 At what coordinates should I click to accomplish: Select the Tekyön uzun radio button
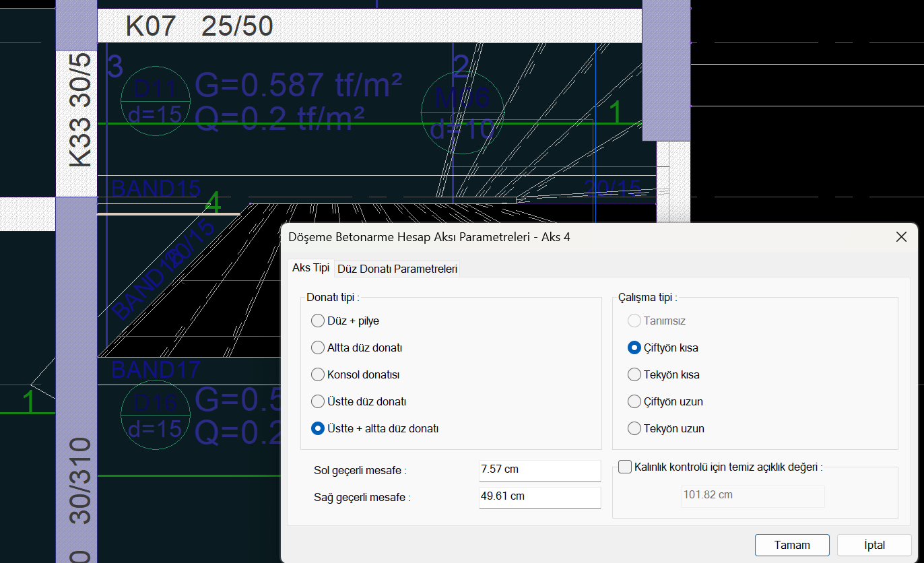coord(634,428)
